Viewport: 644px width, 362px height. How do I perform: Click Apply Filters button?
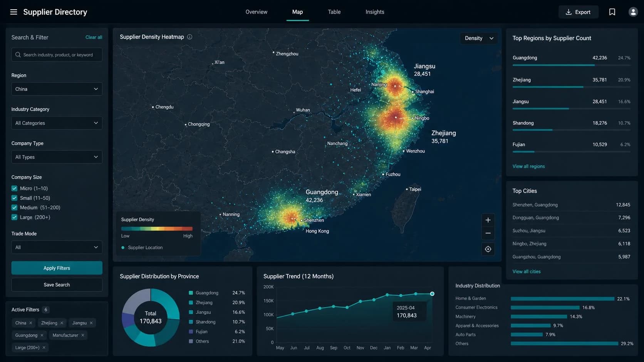tap(57, 268)
